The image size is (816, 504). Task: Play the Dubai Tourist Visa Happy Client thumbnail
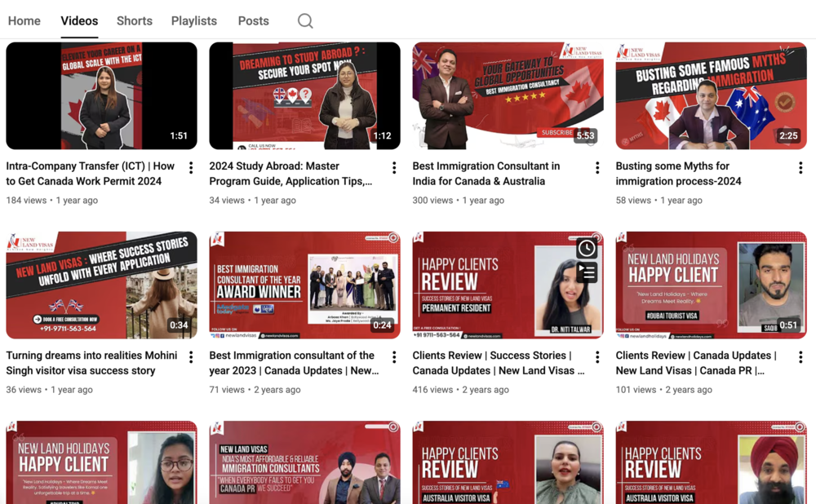(x=711, y=285)
